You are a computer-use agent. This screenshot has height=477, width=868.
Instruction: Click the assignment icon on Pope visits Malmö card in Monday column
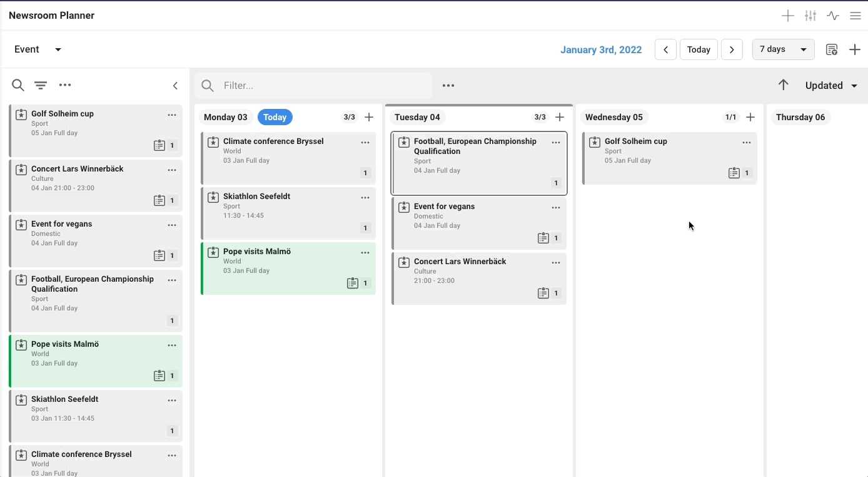pos(353,283)
